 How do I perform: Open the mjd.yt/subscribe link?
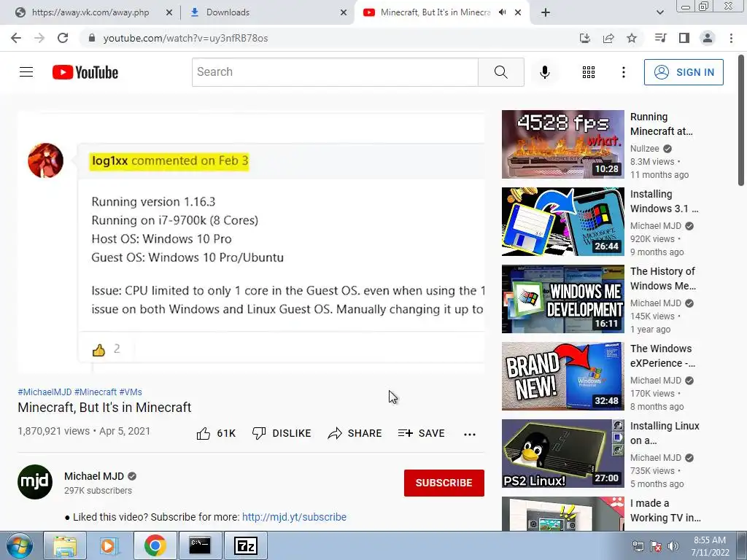click(294, 517)
